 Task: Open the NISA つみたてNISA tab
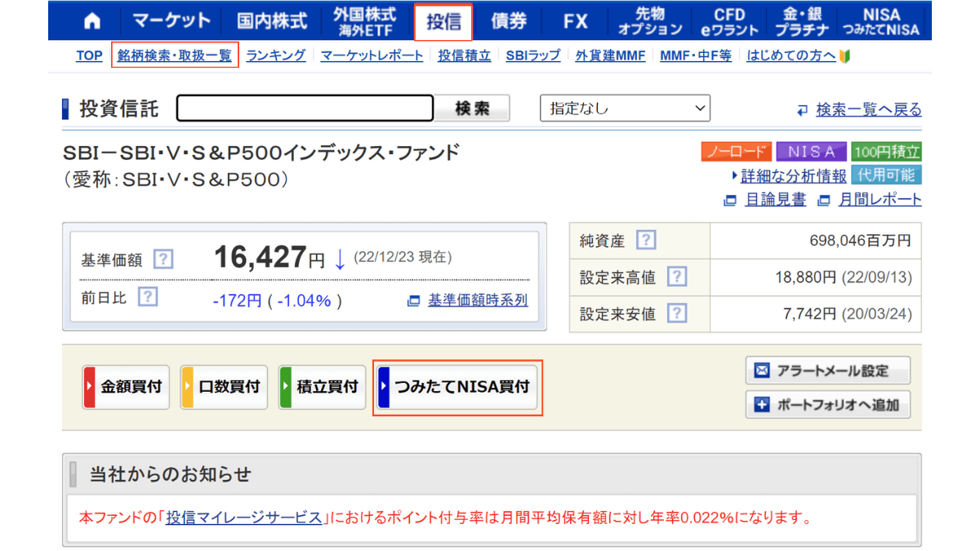[x=880, y=21]
